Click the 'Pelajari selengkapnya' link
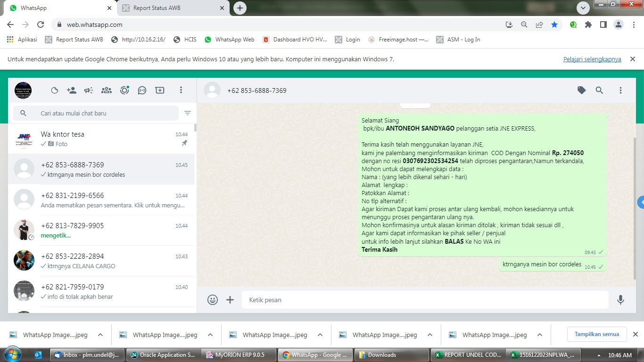The width and height of the screenshot is (644, 362). 592,59
